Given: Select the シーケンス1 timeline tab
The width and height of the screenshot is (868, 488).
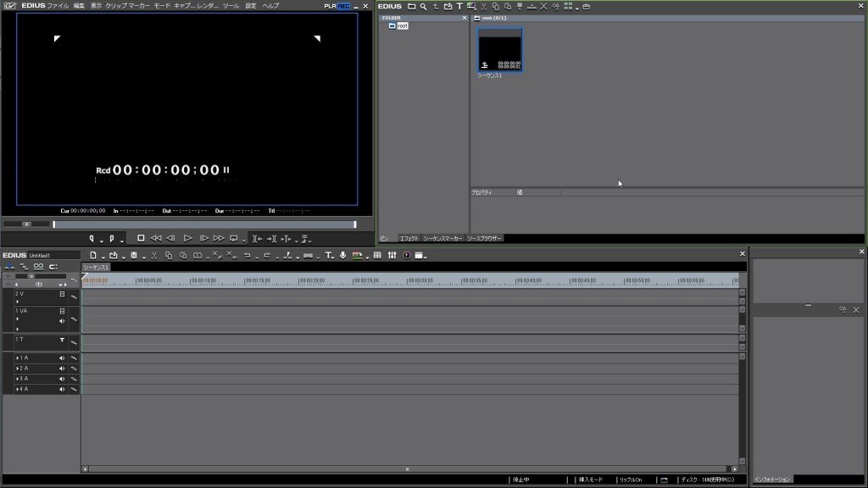Looking at the screenshot, I should point(96,267).
